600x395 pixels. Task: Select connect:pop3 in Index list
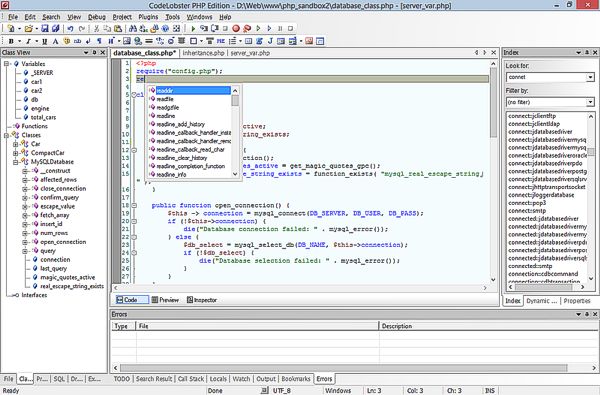pos(527,203)
